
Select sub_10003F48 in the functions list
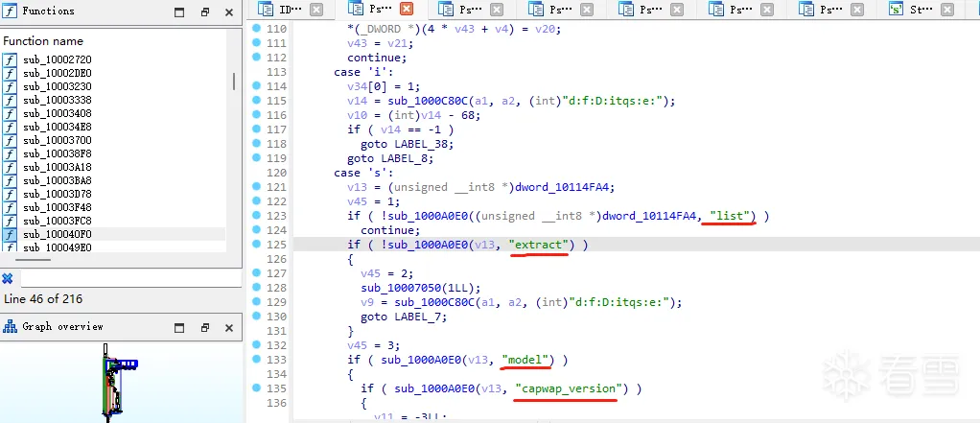(58, 207)
